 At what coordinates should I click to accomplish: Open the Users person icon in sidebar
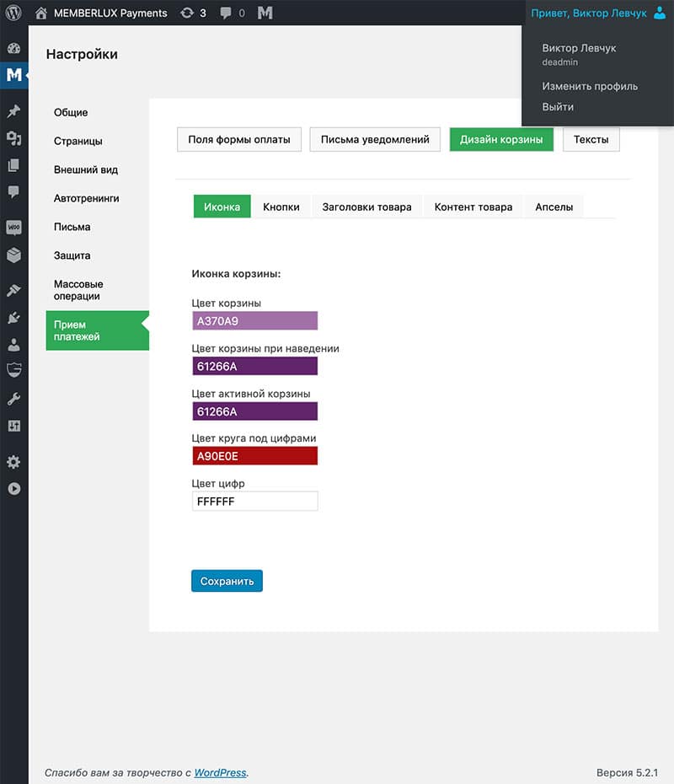pos(13,345)
